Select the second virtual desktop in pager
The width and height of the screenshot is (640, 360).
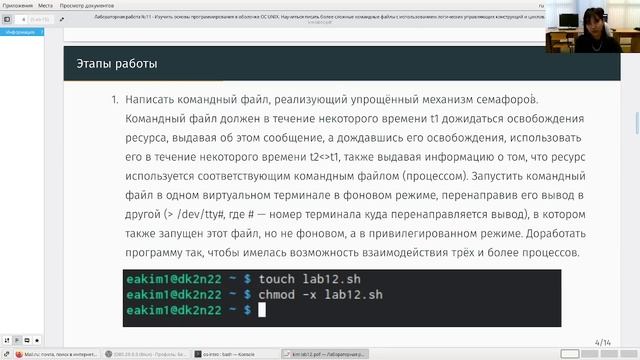pos(589,354)
